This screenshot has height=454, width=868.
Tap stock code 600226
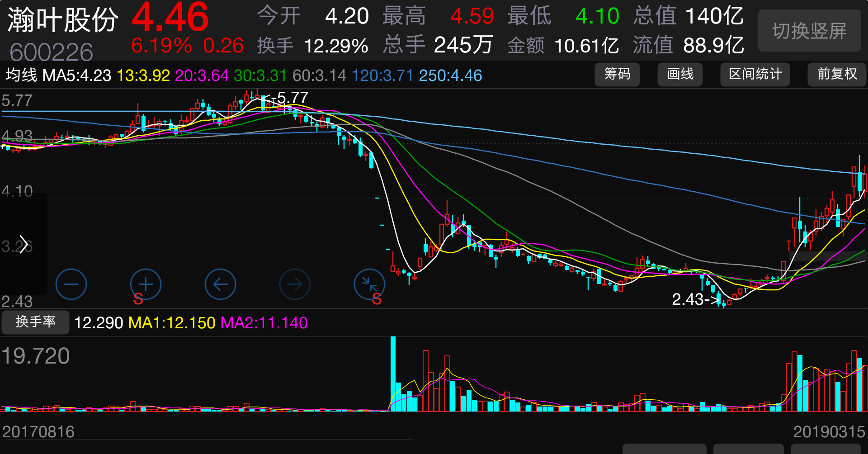pyautogui.click(x=51, y=52)
